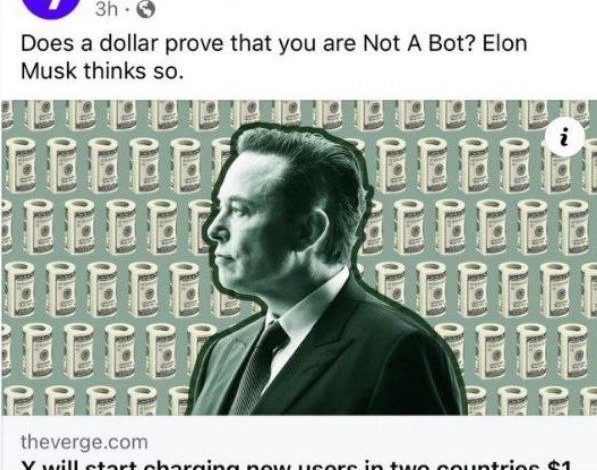Open the info icon on the article image
The image size is (597, 470).
pyautogui.click(x=565, y=136)
